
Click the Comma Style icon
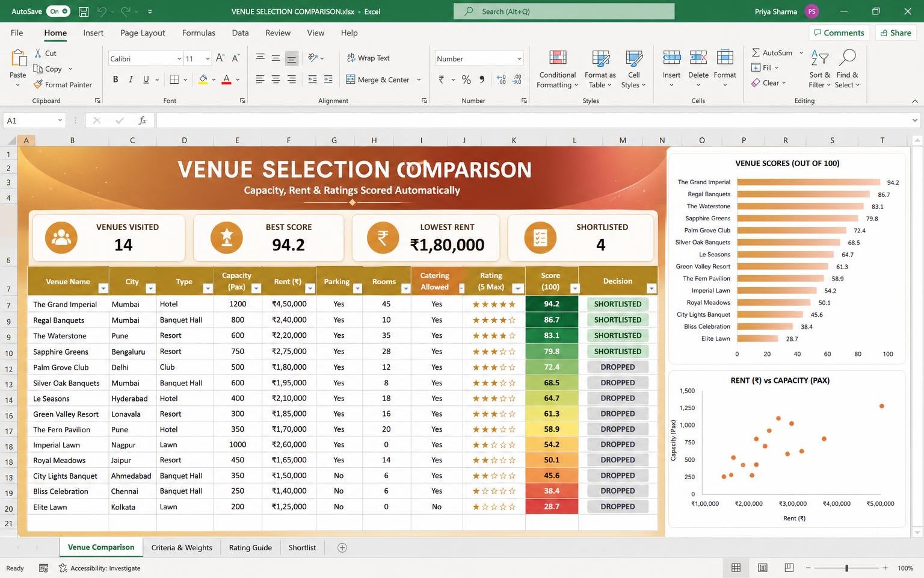482,79
